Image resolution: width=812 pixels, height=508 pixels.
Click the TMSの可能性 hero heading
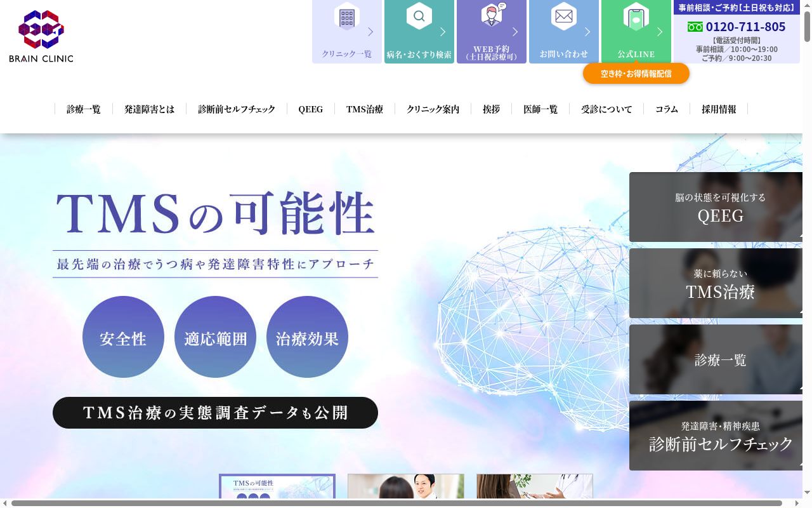pyautogui.click(x=215, y=213)
